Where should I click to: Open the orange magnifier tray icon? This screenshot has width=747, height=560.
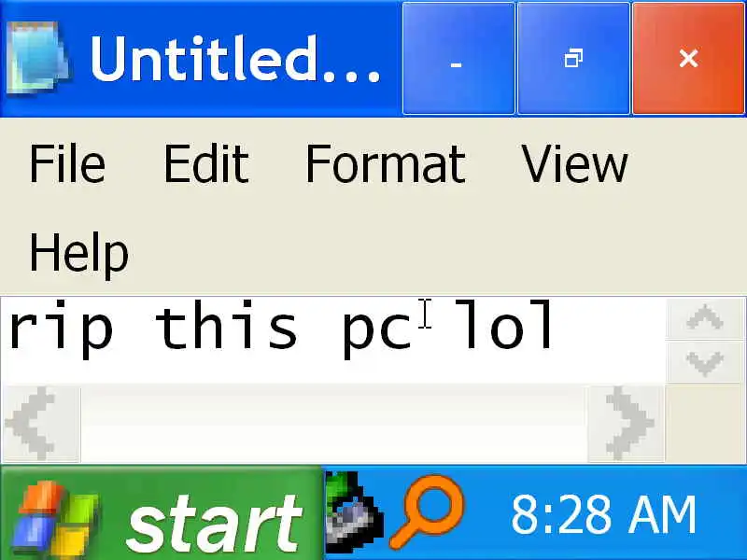427,512
